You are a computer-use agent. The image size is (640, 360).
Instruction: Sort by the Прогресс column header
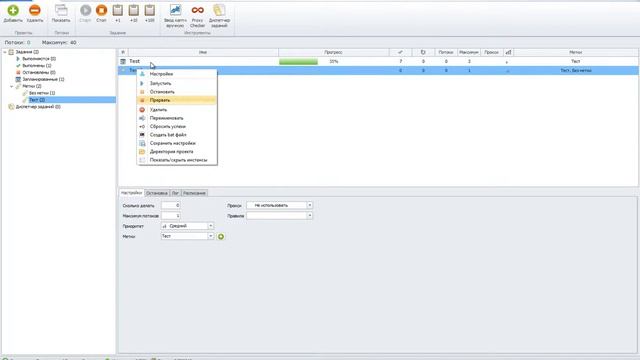point(333,52)
